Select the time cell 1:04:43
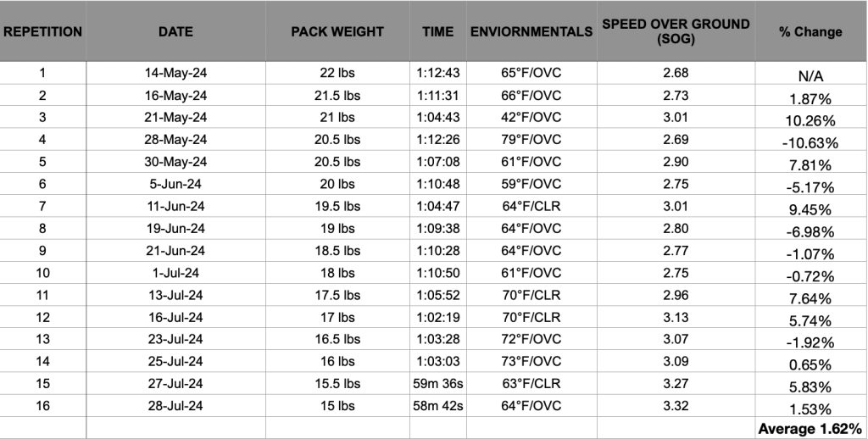 pos(438,117)
